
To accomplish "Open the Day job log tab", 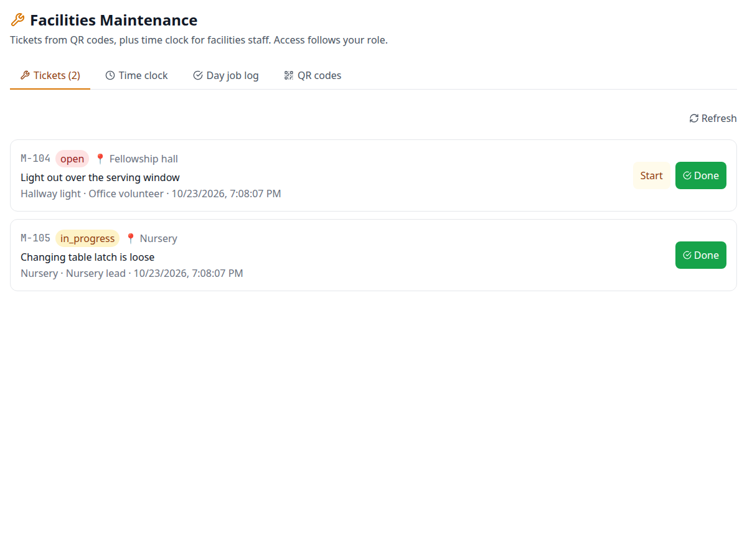I will 226,75.
